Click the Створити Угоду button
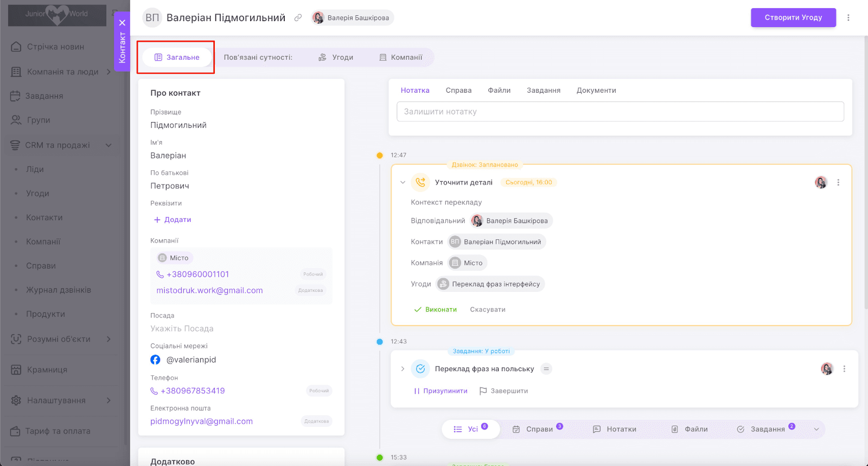This screenshot has height=466, width=868. [793, 17]
